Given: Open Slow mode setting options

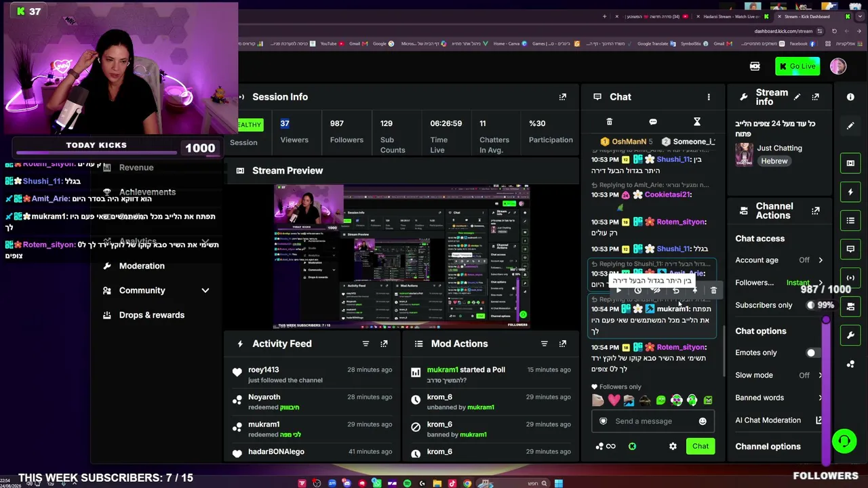Looking at the screenshot, I should pyautogui.click(x=821, y=375).
